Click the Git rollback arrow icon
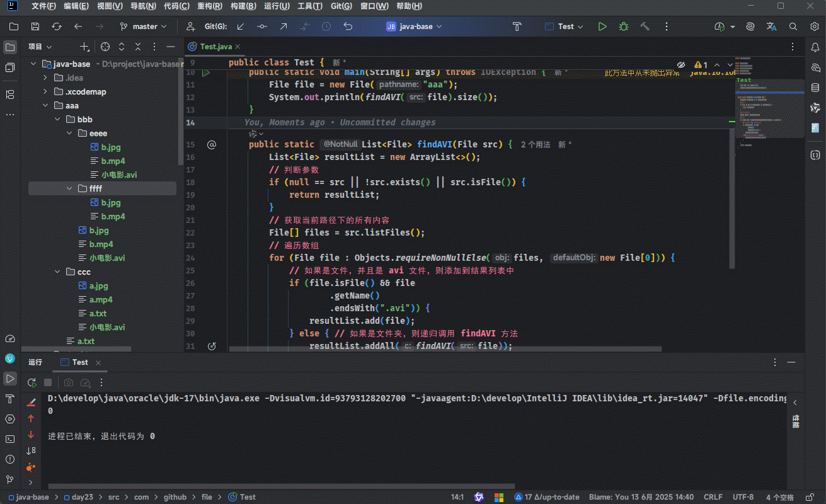The image size is (826, 504). tap(348, 26)
